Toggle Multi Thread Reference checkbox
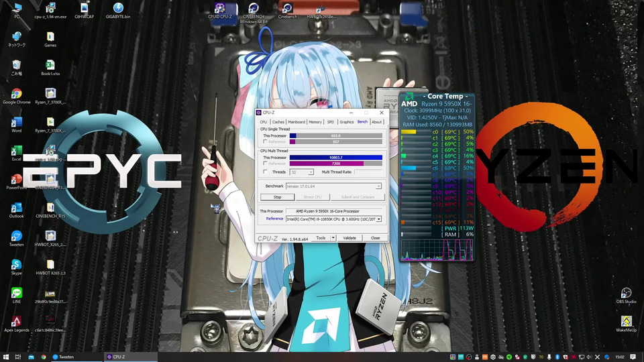The width and height of the screenshot is (644, 362). [x=266, y=164]
